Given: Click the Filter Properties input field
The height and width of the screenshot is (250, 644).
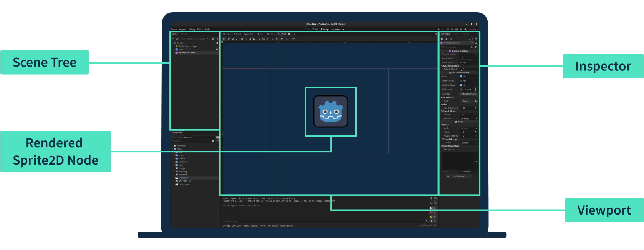Looking at the screenshot, I should 457,47.
